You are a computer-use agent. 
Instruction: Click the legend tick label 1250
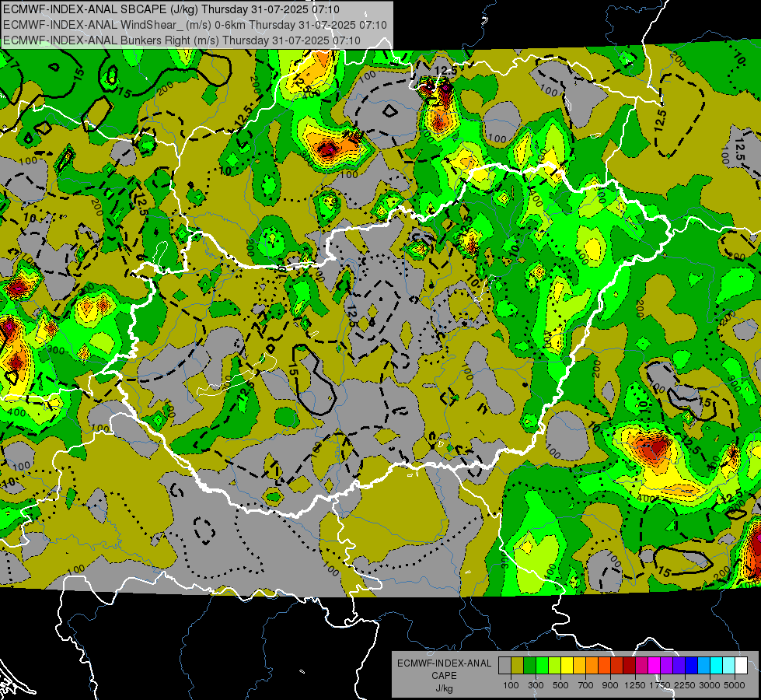tap(635, 685)
